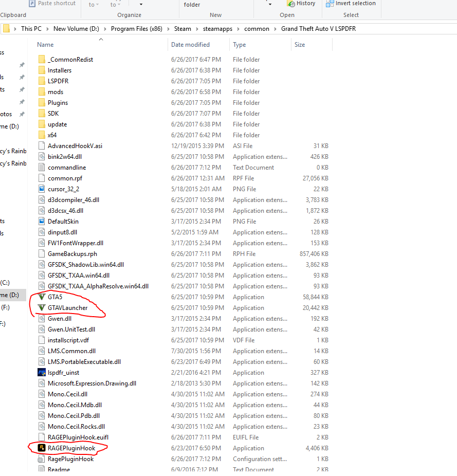This screenshot has height=476, width=457.
Task: Expand the chevron after Program Files (x86)
Action: [x=168, y=29]
